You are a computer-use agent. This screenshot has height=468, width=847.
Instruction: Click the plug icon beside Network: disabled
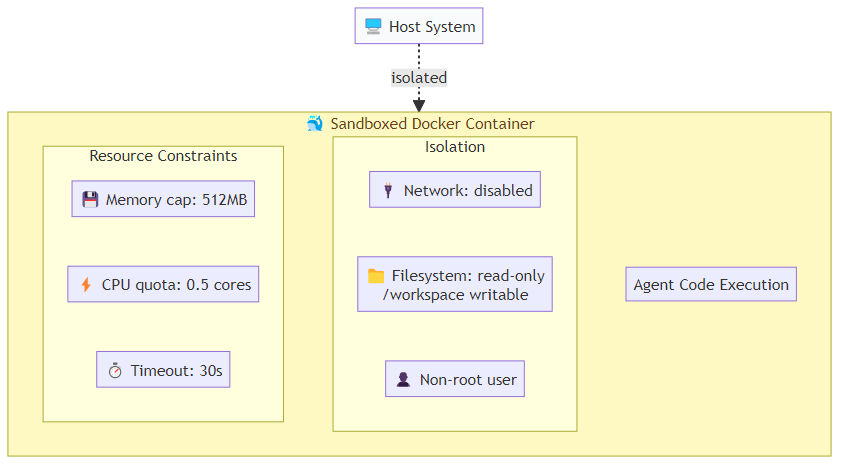pyautogui.click(x=388, y=190)
